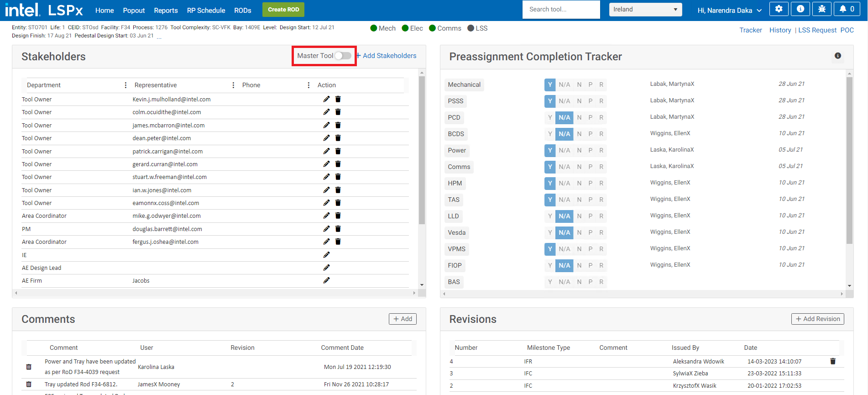Set PCD status to Y

[x=550, y=117]
